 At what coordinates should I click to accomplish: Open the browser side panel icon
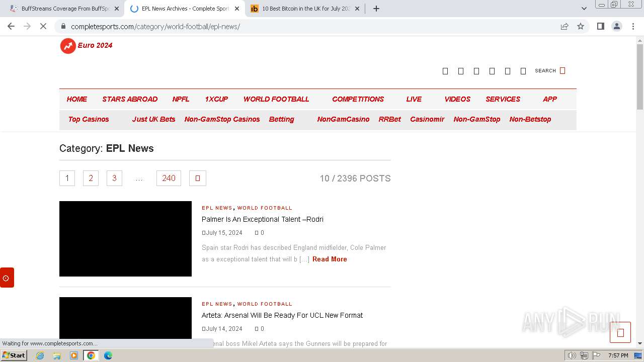[600, 26]
